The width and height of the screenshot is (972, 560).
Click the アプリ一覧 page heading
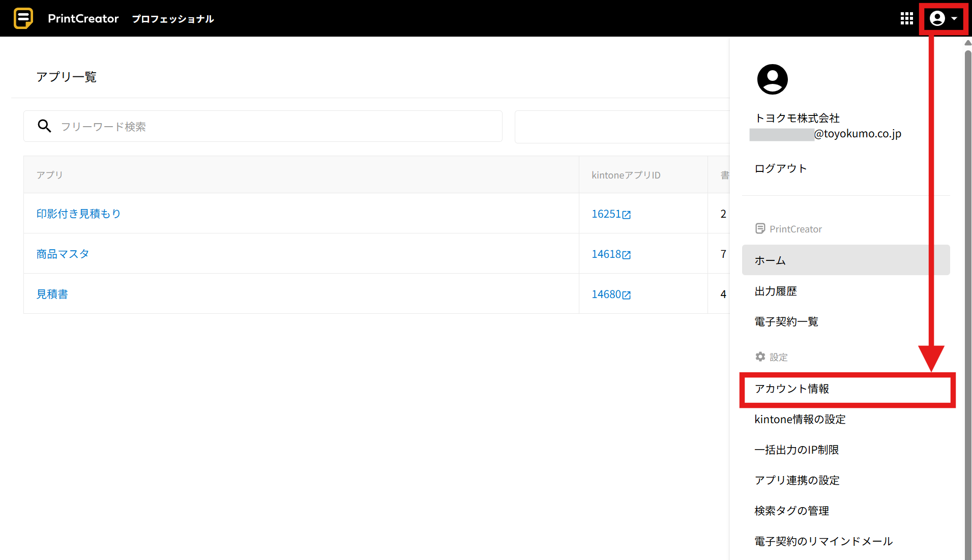(66, 77)
